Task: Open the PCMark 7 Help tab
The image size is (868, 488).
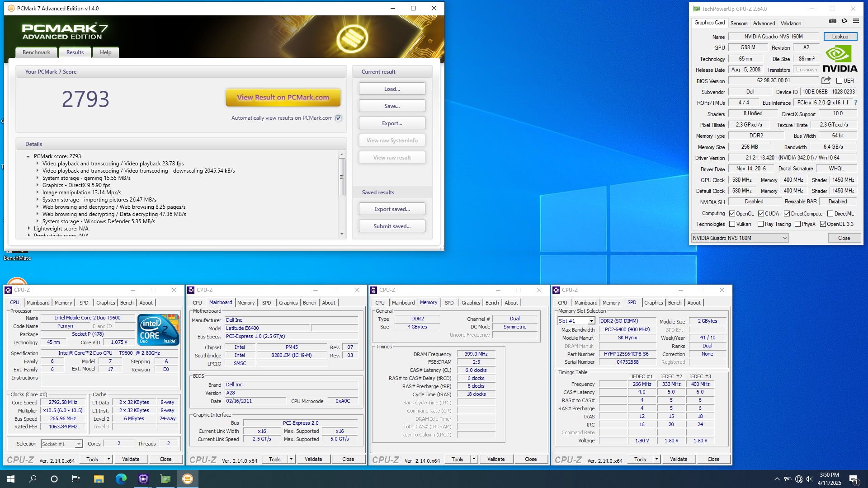Action: click(105, 52)
